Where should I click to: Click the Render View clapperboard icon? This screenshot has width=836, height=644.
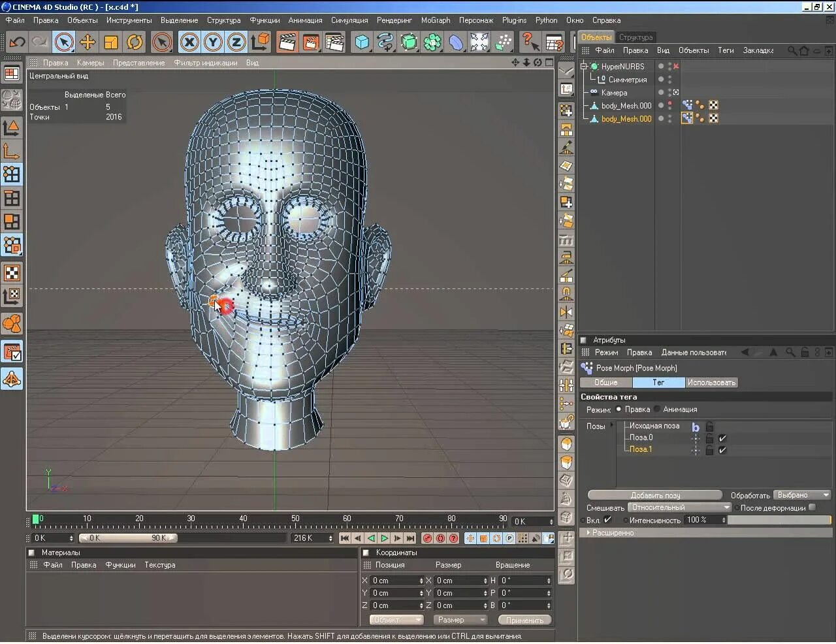click(287, 42)
